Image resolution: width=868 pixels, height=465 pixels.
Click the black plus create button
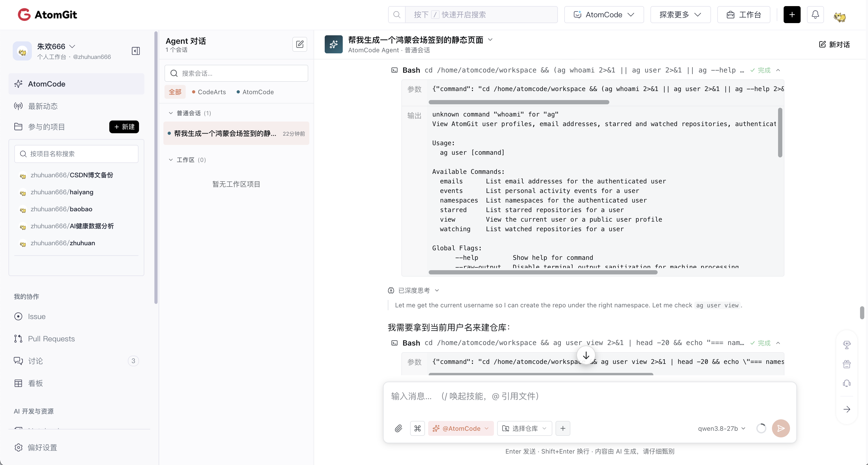pos(792,15)
